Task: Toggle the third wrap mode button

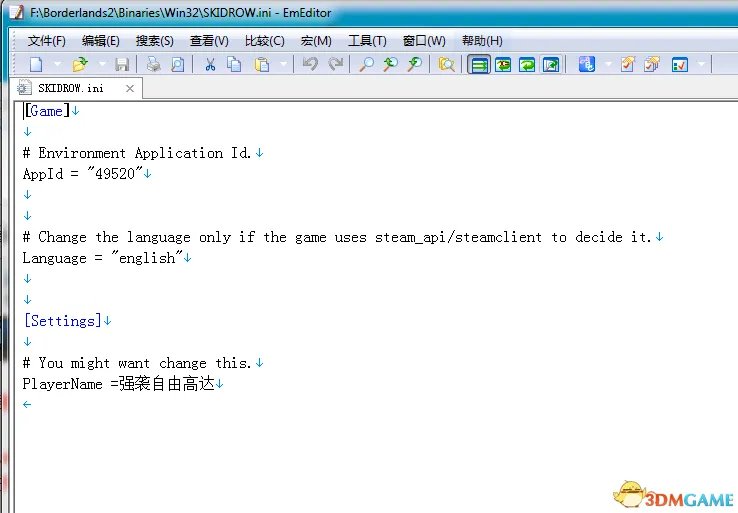Action: [x=527, y=64]
